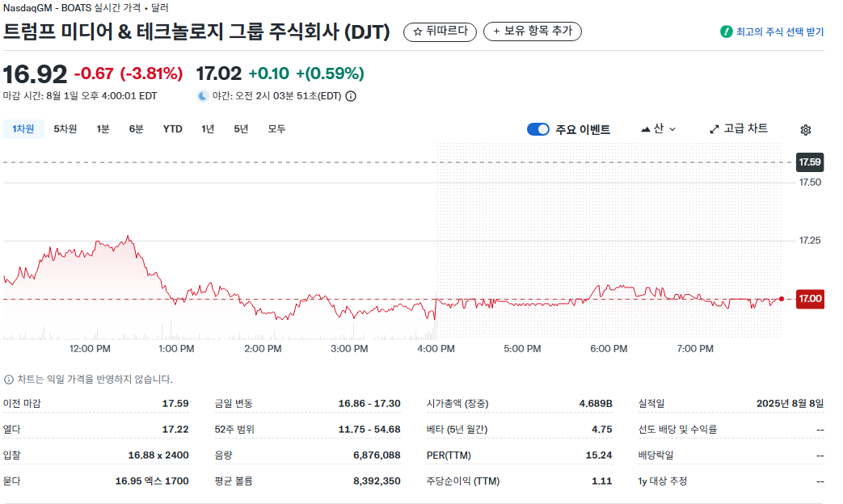Click the 17.50 price axis label
The width and height of the screenshot is (843, 504).
click(x=810, y=183)
